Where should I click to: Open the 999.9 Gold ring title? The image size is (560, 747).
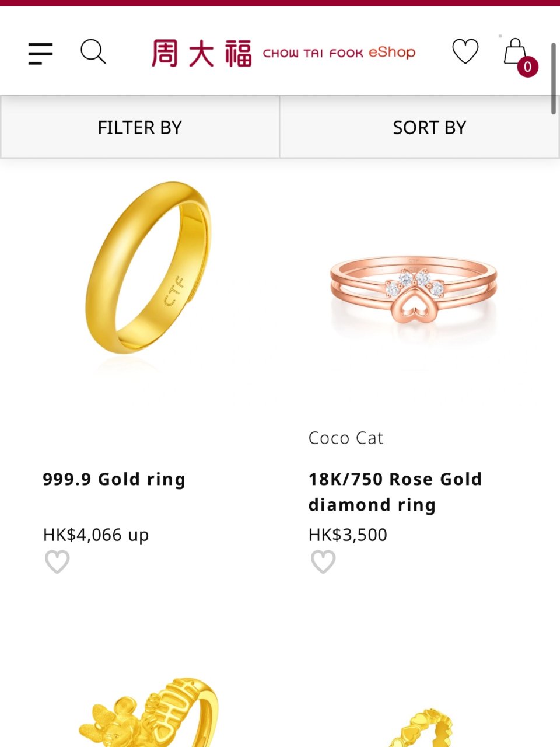(114, 479)
